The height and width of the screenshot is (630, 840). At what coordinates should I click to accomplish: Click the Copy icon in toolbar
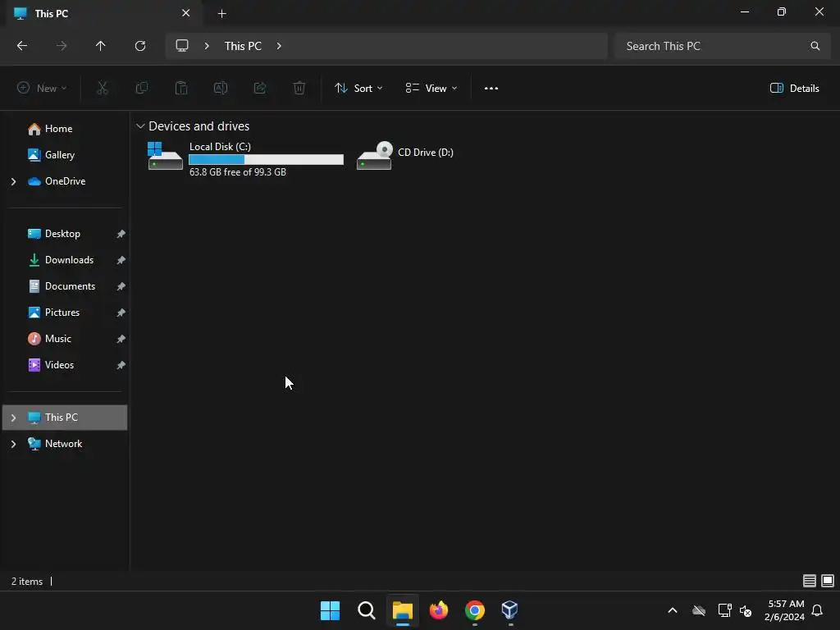click(141, 89)
